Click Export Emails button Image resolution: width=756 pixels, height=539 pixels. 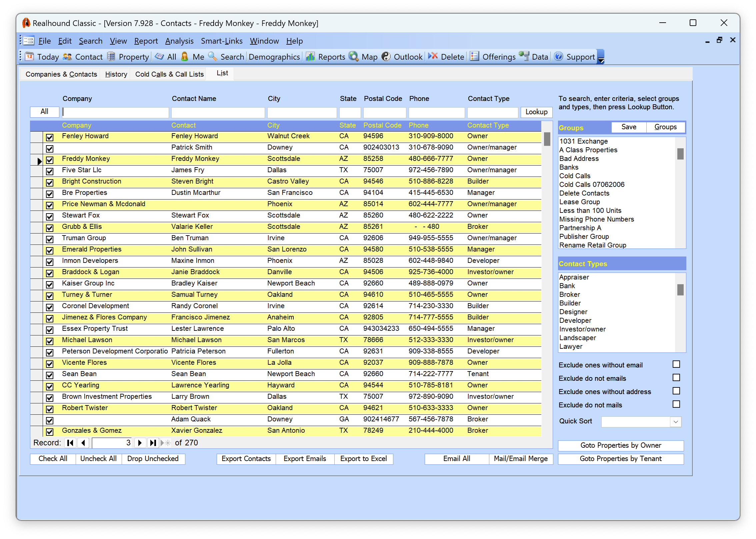[x=305, y=459]
